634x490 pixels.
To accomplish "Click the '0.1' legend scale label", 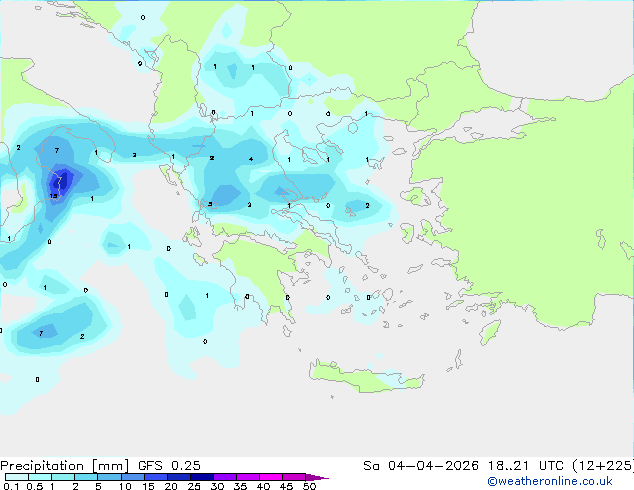I will pos(11,486).
